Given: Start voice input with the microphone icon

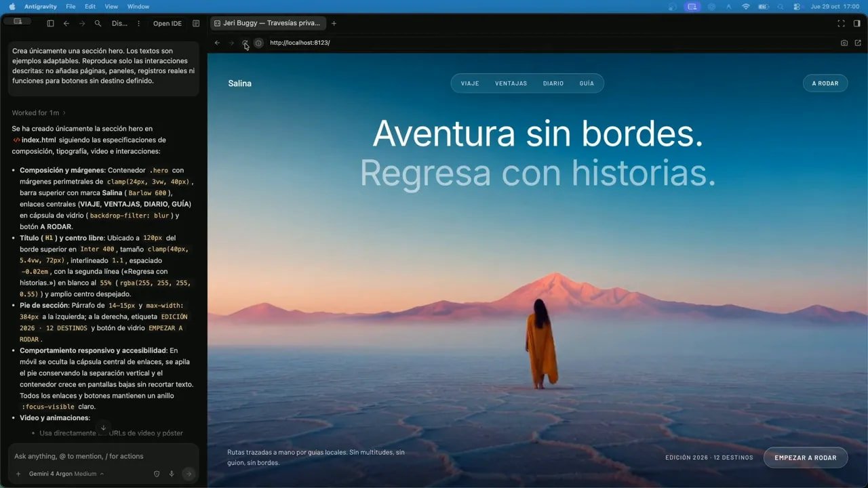Looking at the screenshot, I should tap(172, 474).
